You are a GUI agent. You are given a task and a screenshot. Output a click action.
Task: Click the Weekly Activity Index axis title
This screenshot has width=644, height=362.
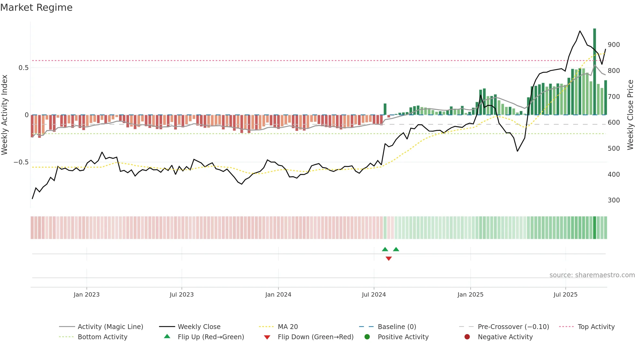pos(5,115)
